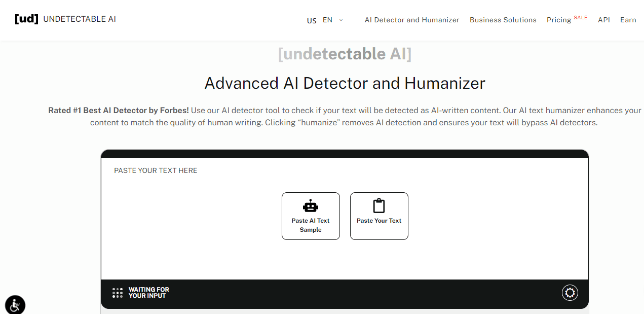Click the dots grid icon beside WAITING FOR YOUR INPUT
Viewport: 644px width, 314px height.
[117, 293]
